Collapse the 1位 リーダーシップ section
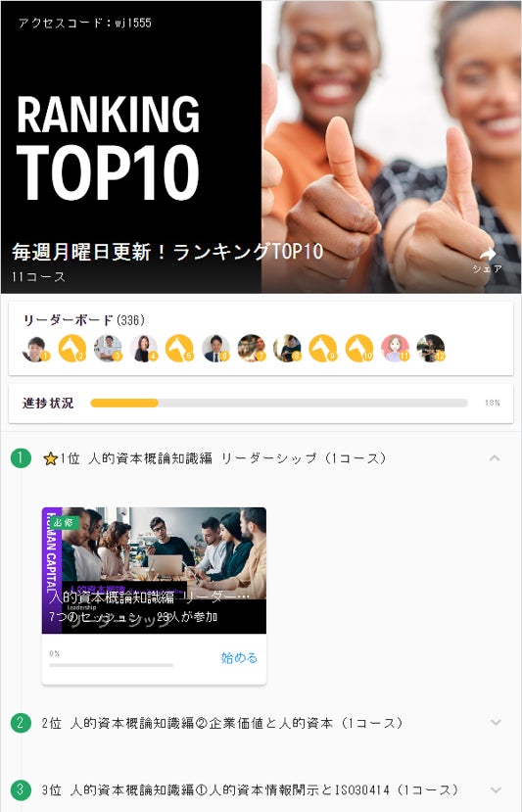522x812 pixels. [495, 457]
